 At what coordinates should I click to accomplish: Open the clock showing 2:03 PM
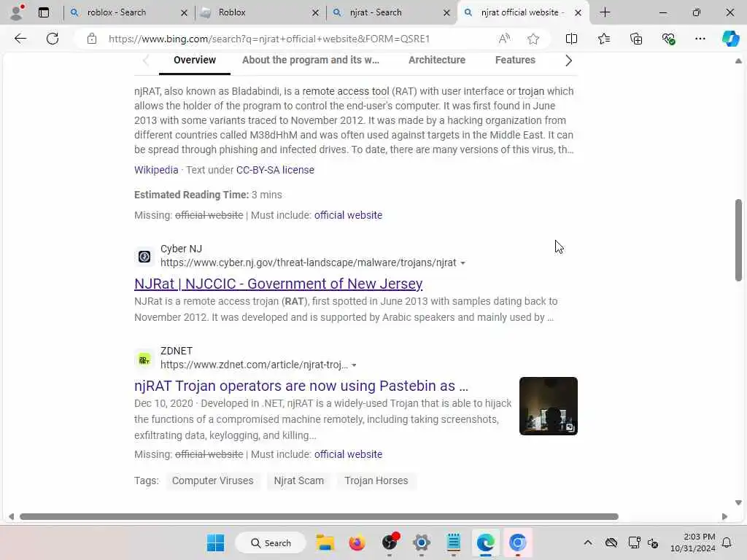tap(693, 542)
